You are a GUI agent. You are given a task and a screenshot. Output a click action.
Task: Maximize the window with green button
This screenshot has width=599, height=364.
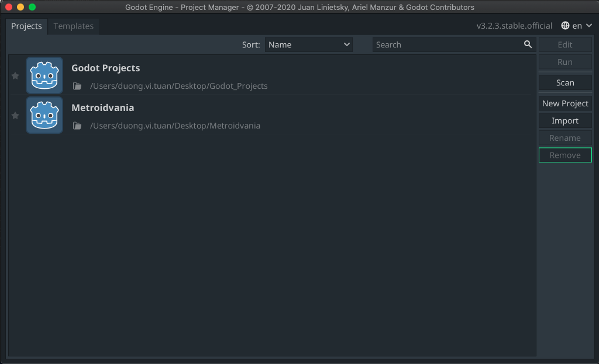pyautogui.click(x=33, y=7)
